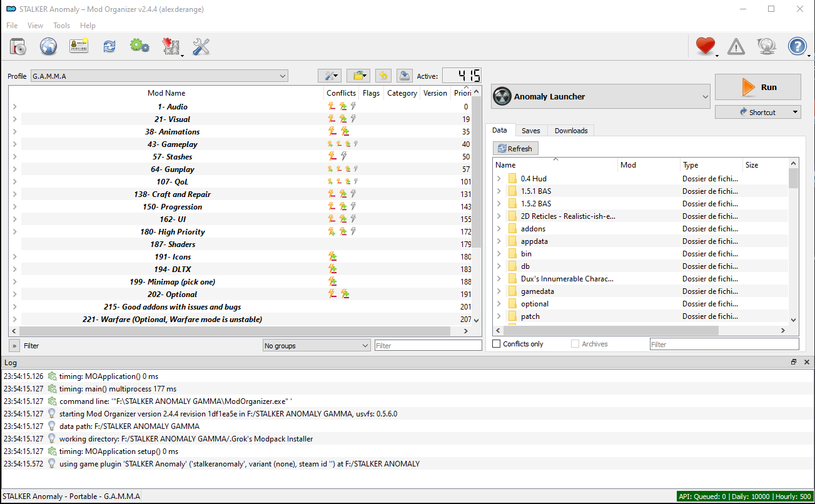Open the Executables gears icon
Image resolution: width=815 pixels, height=504 pixels.
139,46
